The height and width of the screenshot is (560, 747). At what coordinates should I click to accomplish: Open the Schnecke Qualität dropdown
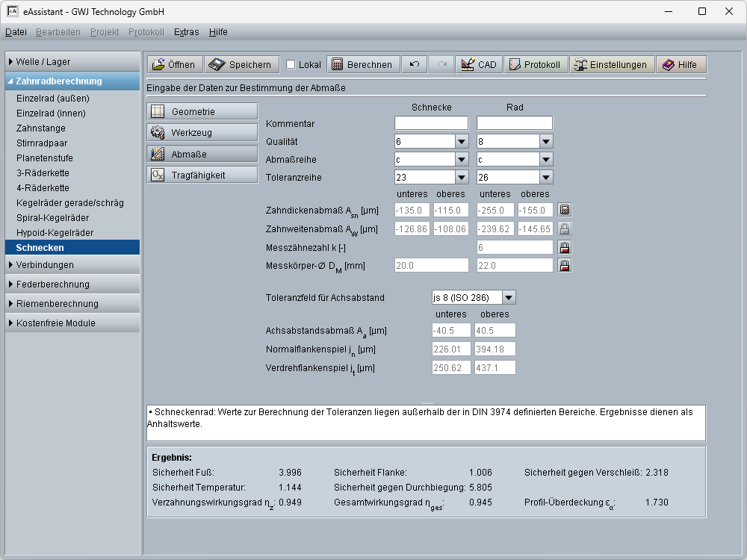(461, 142)
